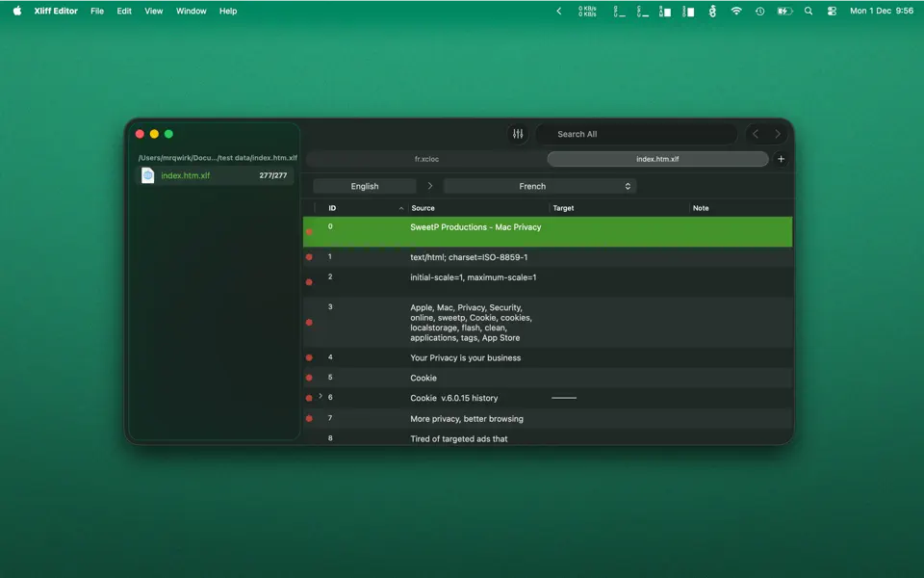Toggle the red status dot on segment 0
The height and width of the screenshot is (578, 924).
click(x=309, y=231)
